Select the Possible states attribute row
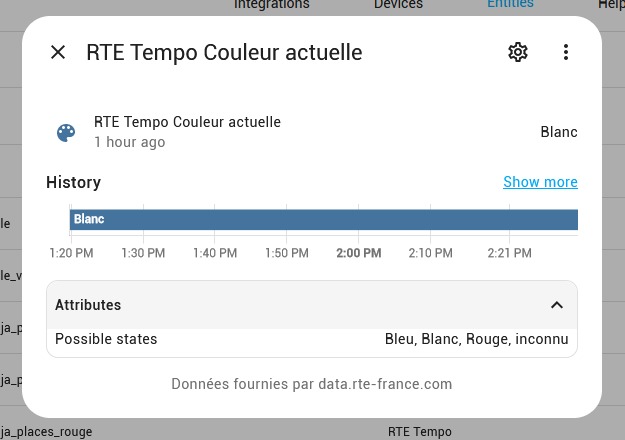The image size is (625, 440). (x=312, y=339)
